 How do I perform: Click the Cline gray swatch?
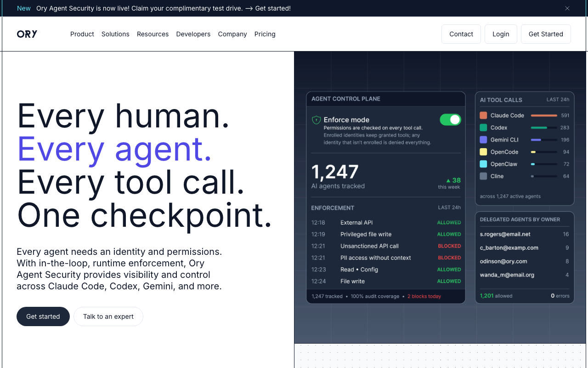[x=483, y=176]
